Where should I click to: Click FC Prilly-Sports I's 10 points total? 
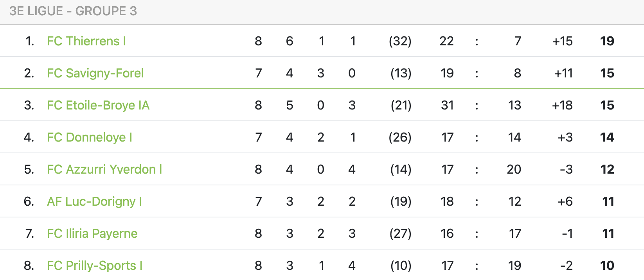(x=607, y=266)
